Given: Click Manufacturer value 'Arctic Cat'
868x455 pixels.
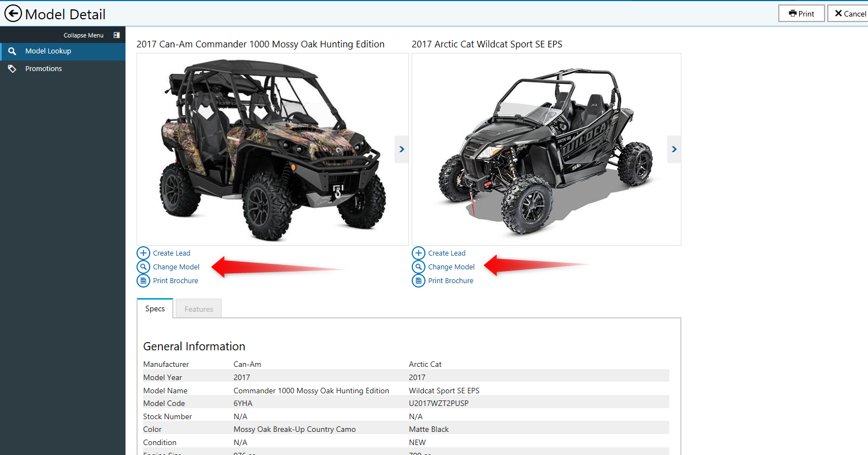Looking at the screenshot, I should click(x=425, y=365).
